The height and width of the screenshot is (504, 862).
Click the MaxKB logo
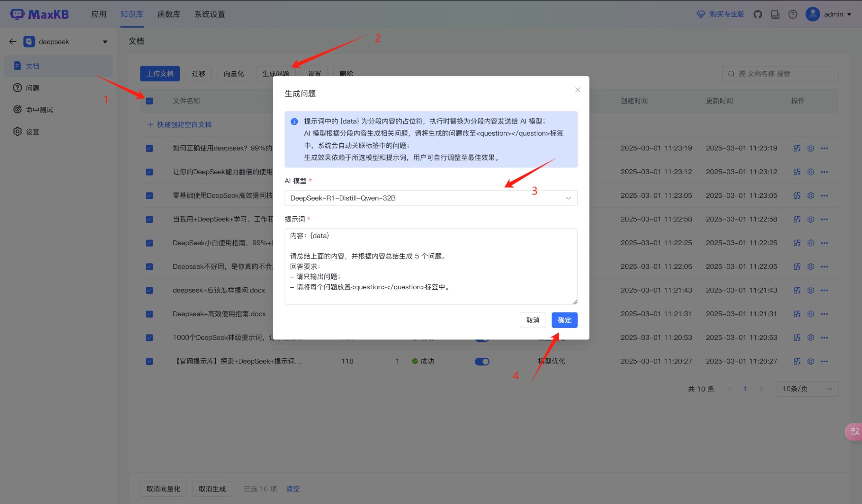coord(40,14)
